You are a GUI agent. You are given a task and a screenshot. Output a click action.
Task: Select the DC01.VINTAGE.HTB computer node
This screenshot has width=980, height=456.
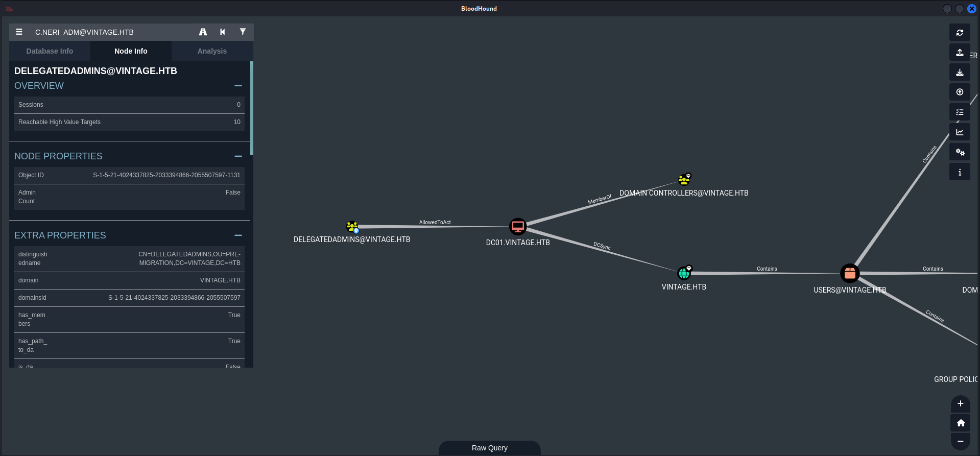point(518,226)
